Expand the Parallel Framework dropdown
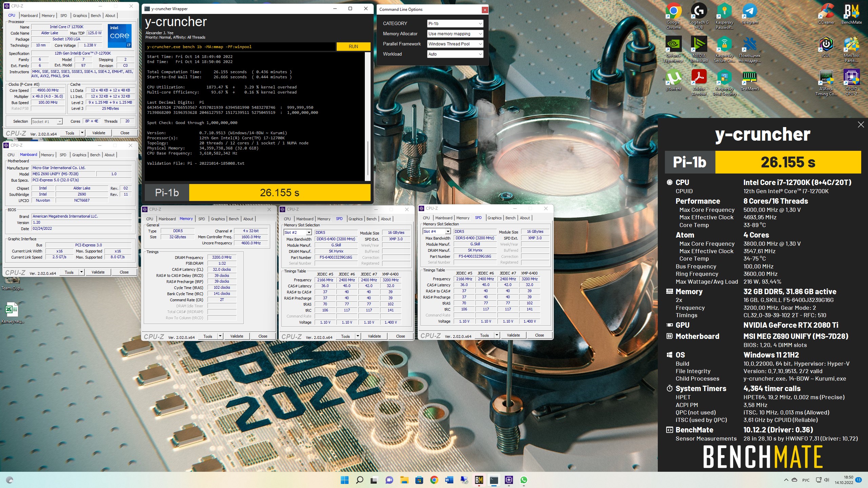 click(x=455, y=44)
